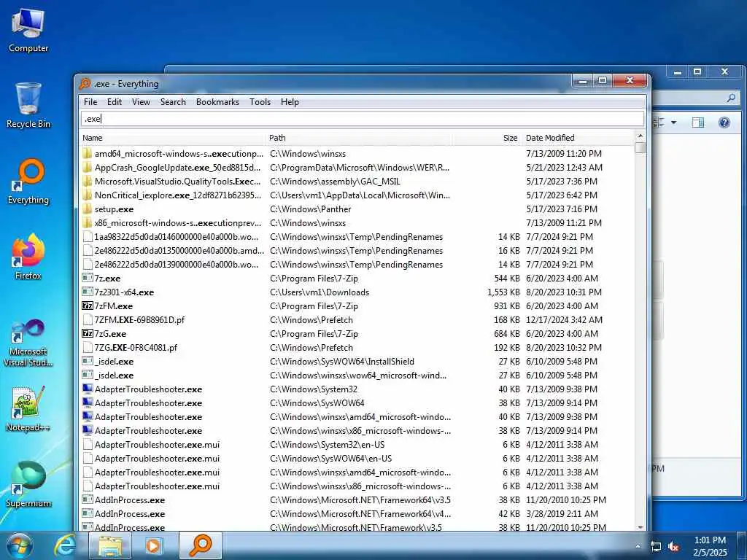747x560 pixels.
Task: Click the scrollbar up arrow
Action: point(640,136)
